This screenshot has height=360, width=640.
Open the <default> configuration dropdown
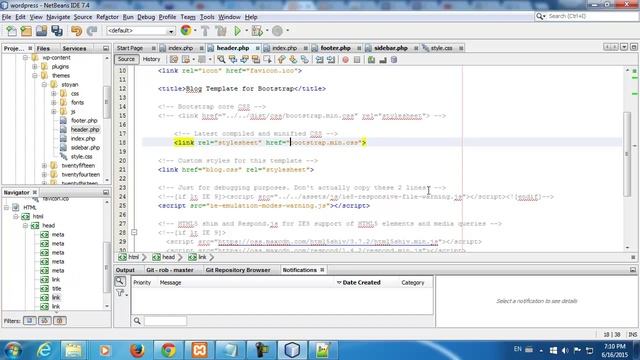pos(141,31)
